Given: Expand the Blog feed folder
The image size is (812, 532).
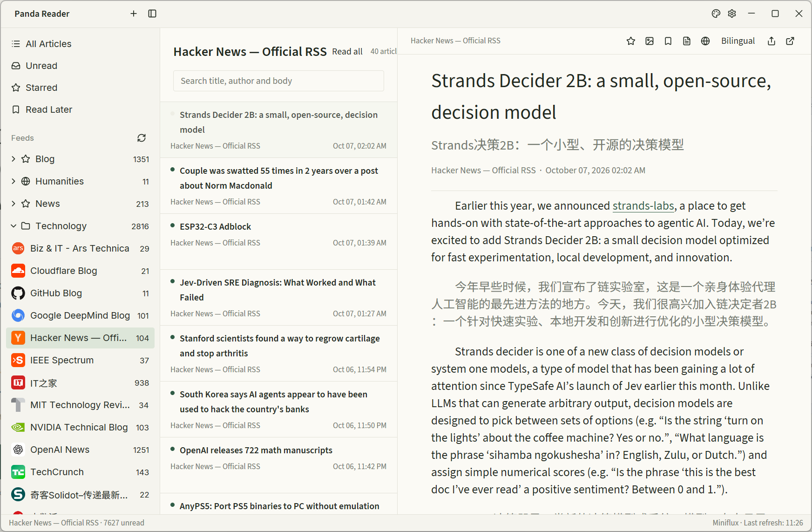Looking at the screenshot, I should (x=14, y=159).
